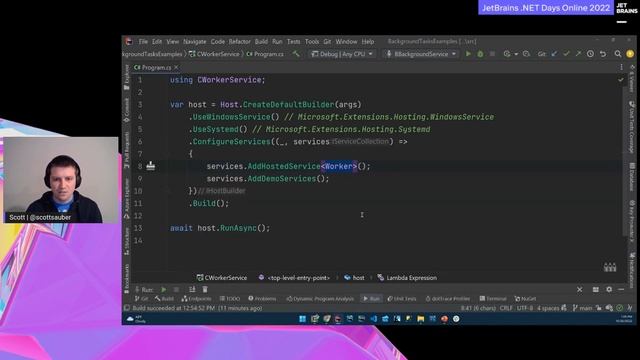Viewport: 640px width, 360px height.
Task: Click the Git update project arrow icon
Action: point(554,54)
